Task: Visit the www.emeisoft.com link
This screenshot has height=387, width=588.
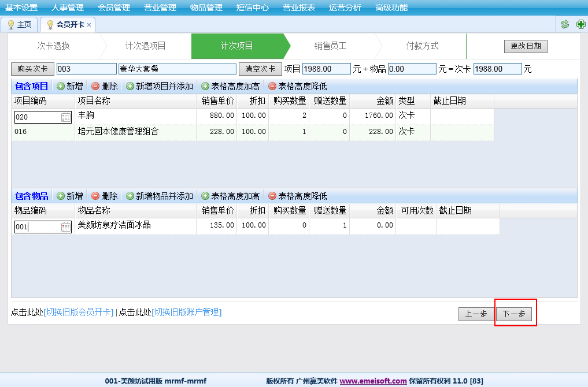Action: click(x=373, y=381)
